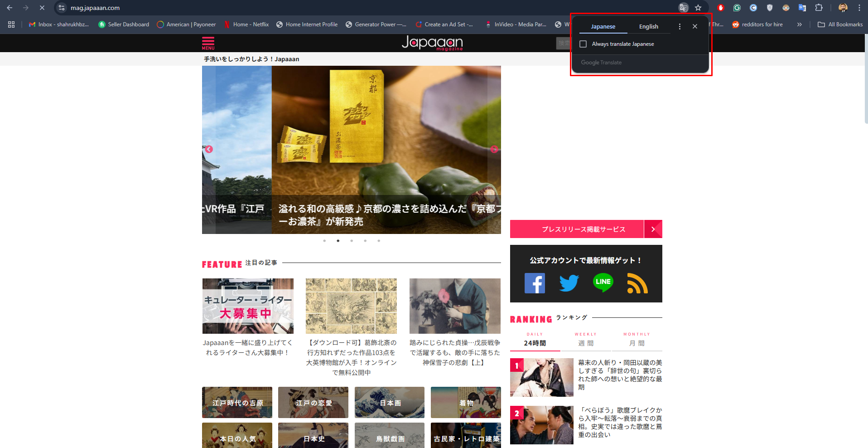Open Chrome's main three-dot menu
The image size is (868, 448).
859,8
